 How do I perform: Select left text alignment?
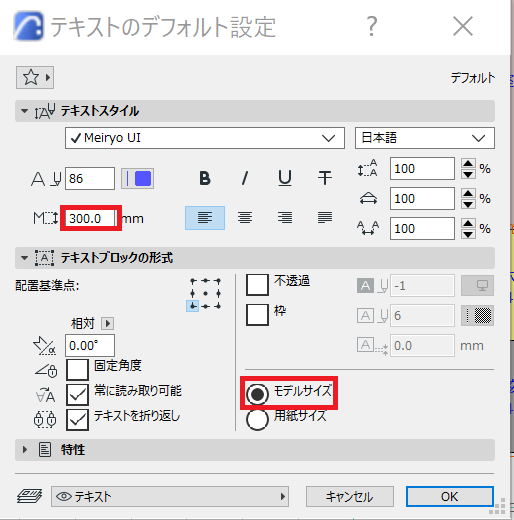[205, 218]
